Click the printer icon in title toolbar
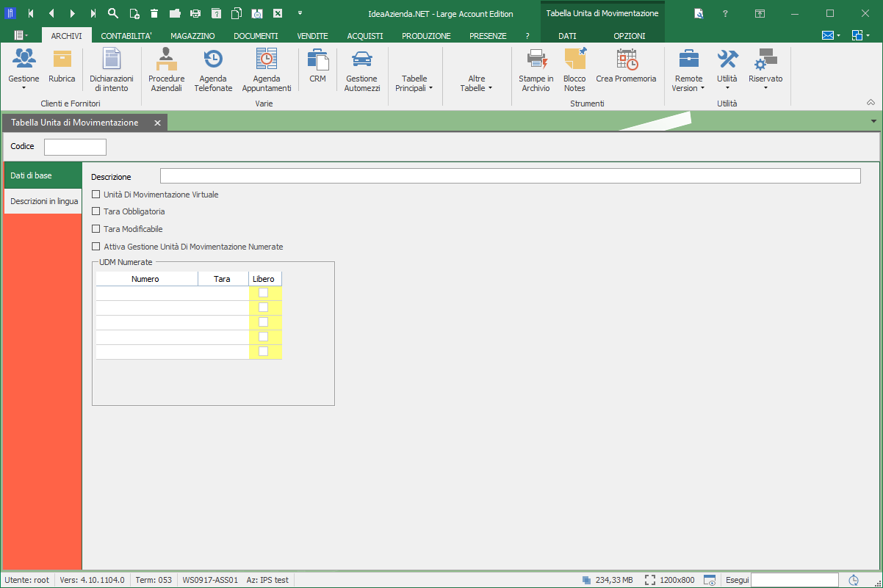The height and width of the screenshot is (588, 883). point(195,13)
